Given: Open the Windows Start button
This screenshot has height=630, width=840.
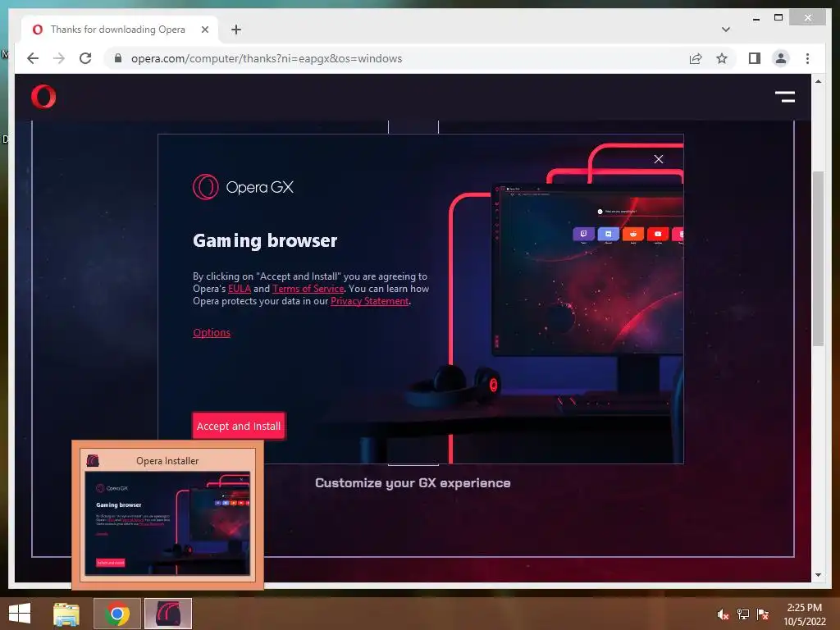Looking at the screenshot, I should [x=20, y=614].
